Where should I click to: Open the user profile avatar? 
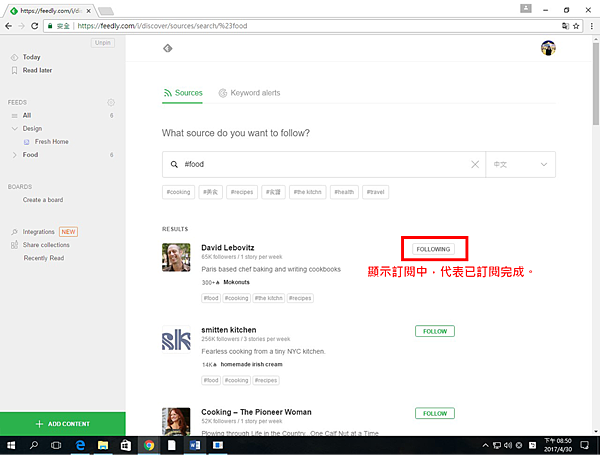[x=548, y=48]
